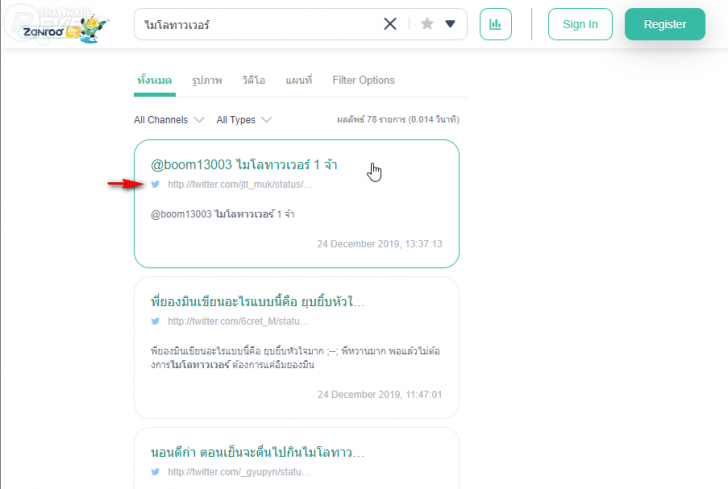728x489 pixels.
Task: Open the แผนที่ tab
Action: coord(299,80)
